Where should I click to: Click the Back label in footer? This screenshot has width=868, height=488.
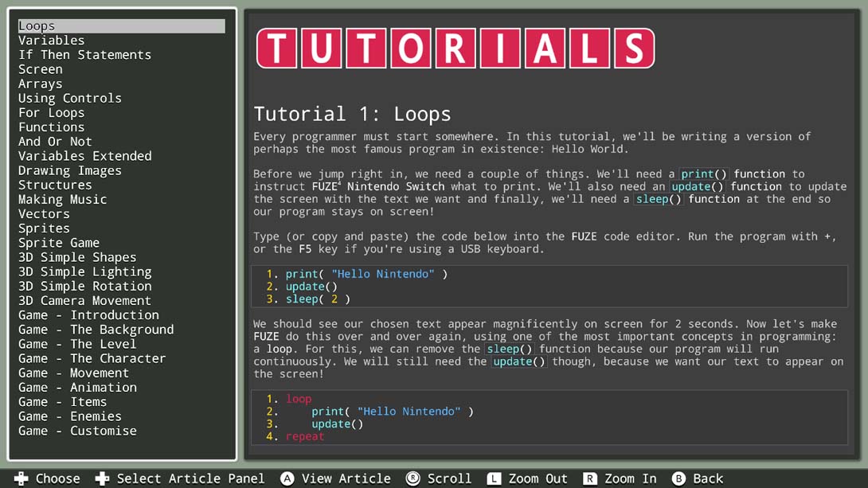pyautogui.click(x=708, y=478)
